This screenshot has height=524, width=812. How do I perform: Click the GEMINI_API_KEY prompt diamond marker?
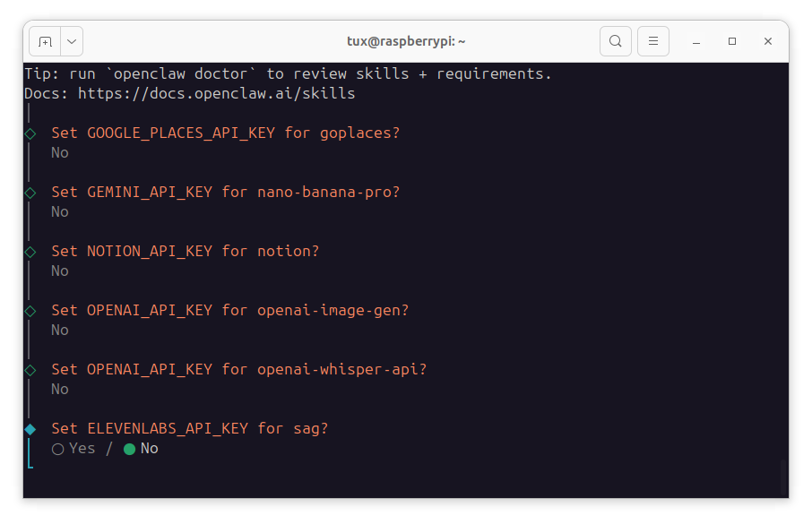[30, 193]
